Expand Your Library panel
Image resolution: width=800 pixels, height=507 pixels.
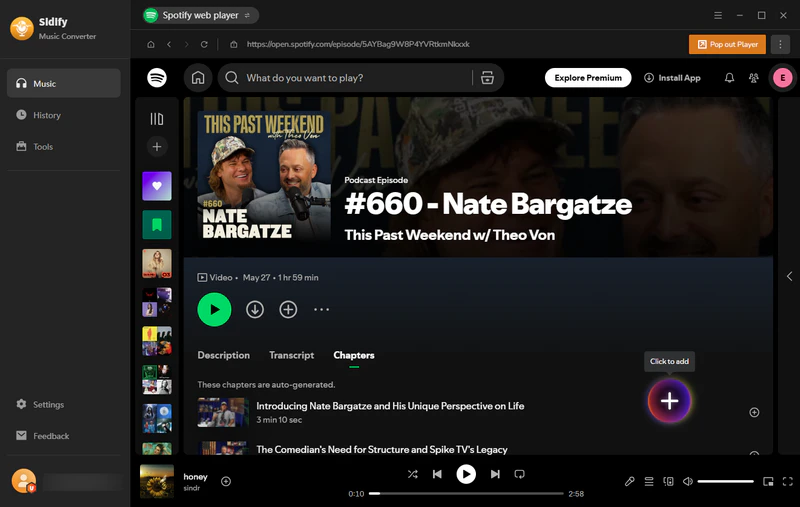[157, 119]
